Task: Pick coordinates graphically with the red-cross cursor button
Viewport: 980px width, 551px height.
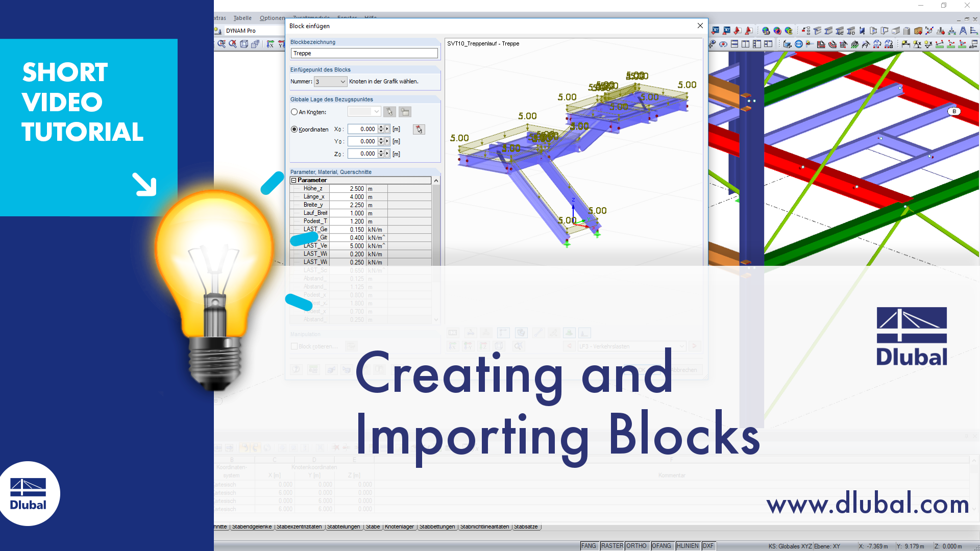Action: 419,130
